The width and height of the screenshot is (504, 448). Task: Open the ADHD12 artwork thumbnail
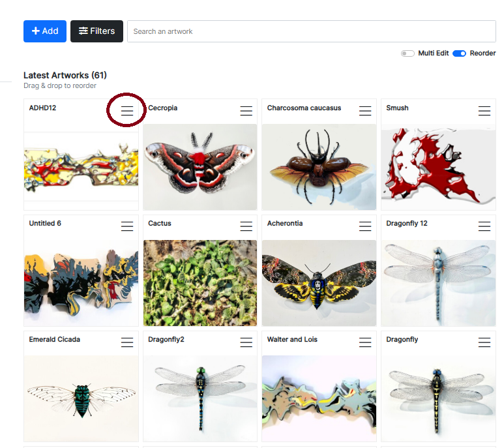coord(81,167)
